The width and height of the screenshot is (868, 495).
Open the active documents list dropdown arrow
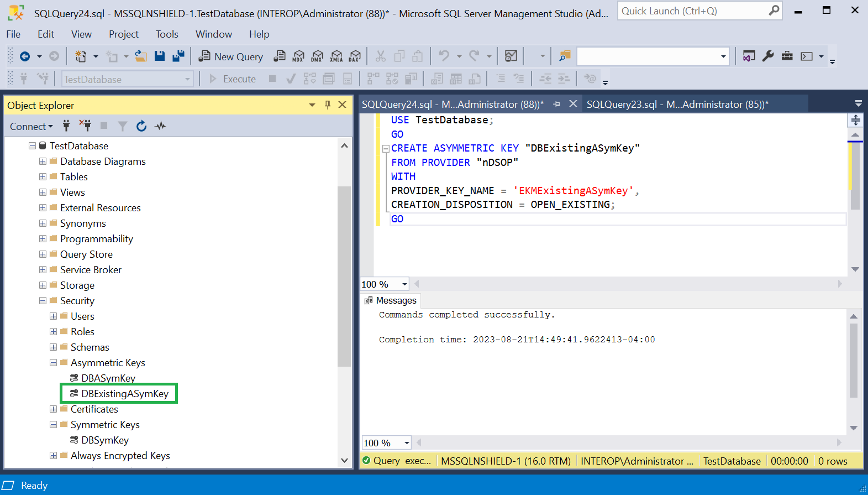click(x=858, y=103)
